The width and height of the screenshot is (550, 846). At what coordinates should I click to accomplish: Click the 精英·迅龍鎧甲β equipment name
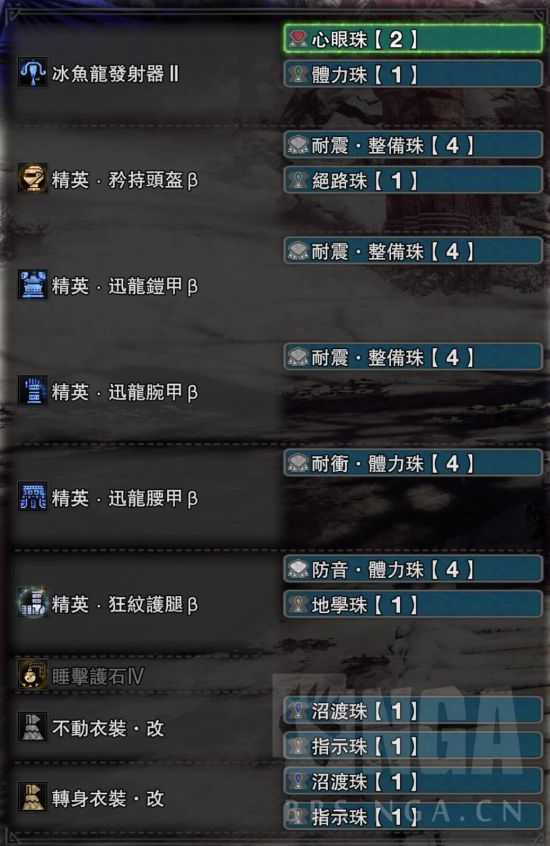click(x=125, y=286)
